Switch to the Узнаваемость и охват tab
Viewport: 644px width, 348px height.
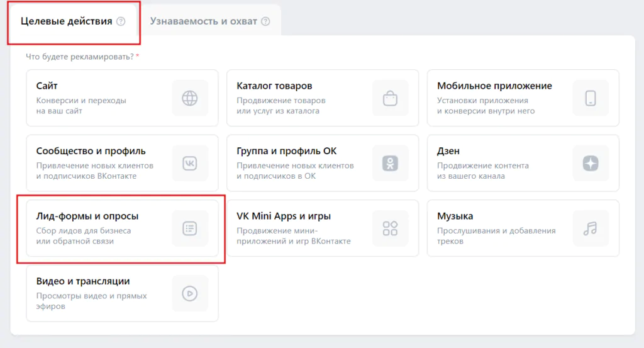(210, 21)
